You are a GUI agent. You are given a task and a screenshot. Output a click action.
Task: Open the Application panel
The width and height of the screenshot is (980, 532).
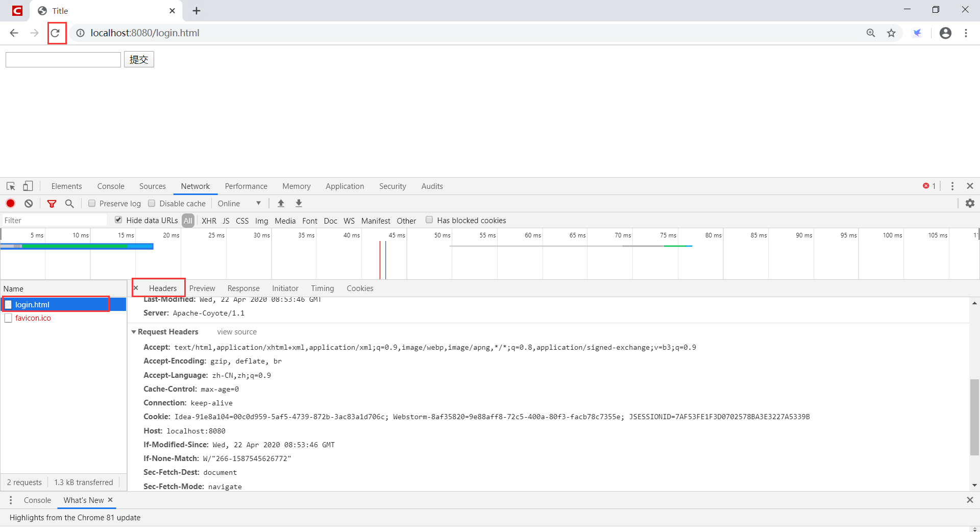coord(345,186)
